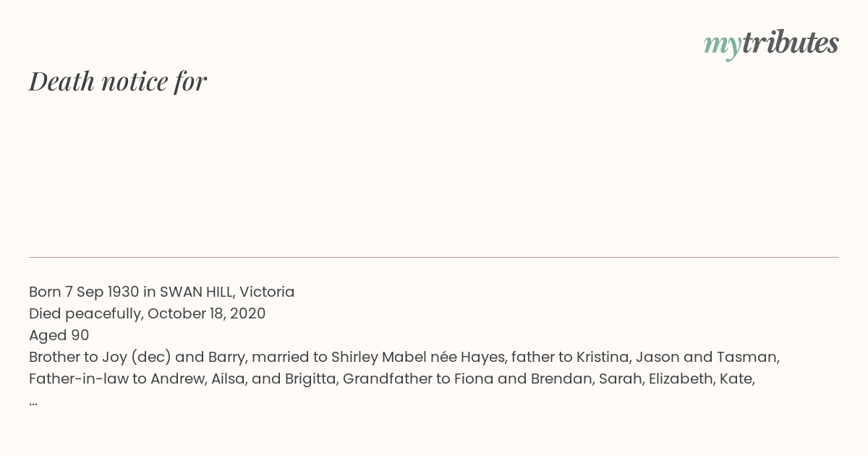The height and width of the screenshot is (456, 868).
Task: Click the "Death notice for" heading
Action: (118, 82)
